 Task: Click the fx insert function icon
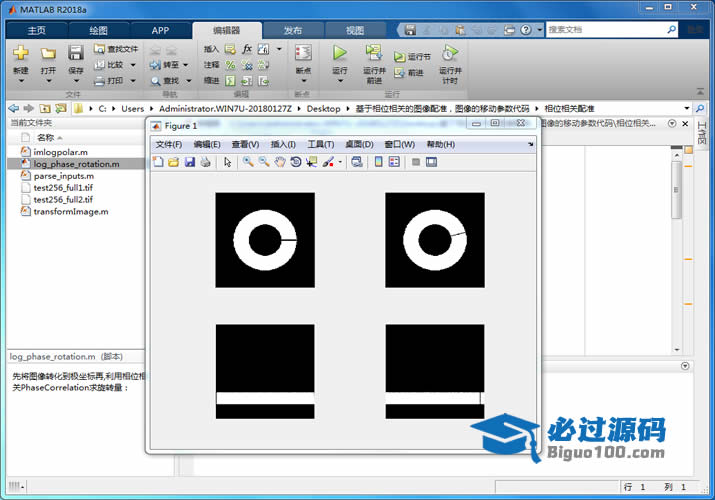click(247, 49)
